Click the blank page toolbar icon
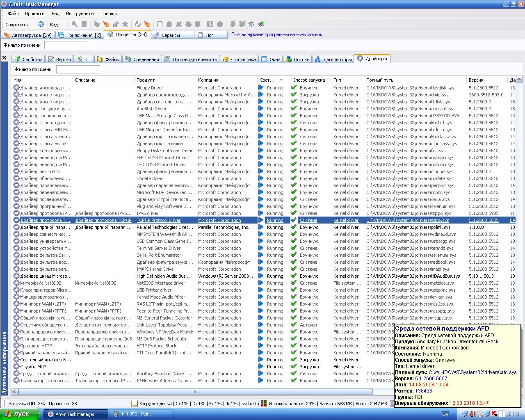Viewport: 525px width, 420px height. (x=160, y=25)
